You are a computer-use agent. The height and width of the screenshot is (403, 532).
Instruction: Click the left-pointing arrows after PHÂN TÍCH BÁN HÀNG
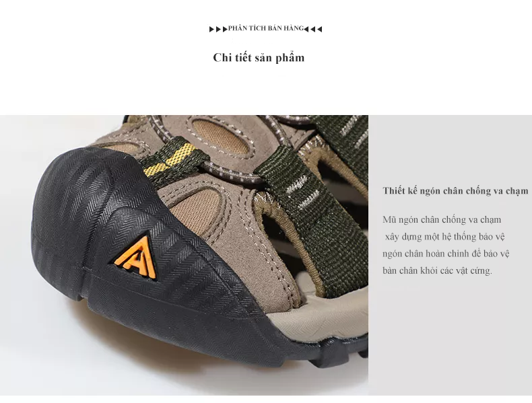[313, 29]
